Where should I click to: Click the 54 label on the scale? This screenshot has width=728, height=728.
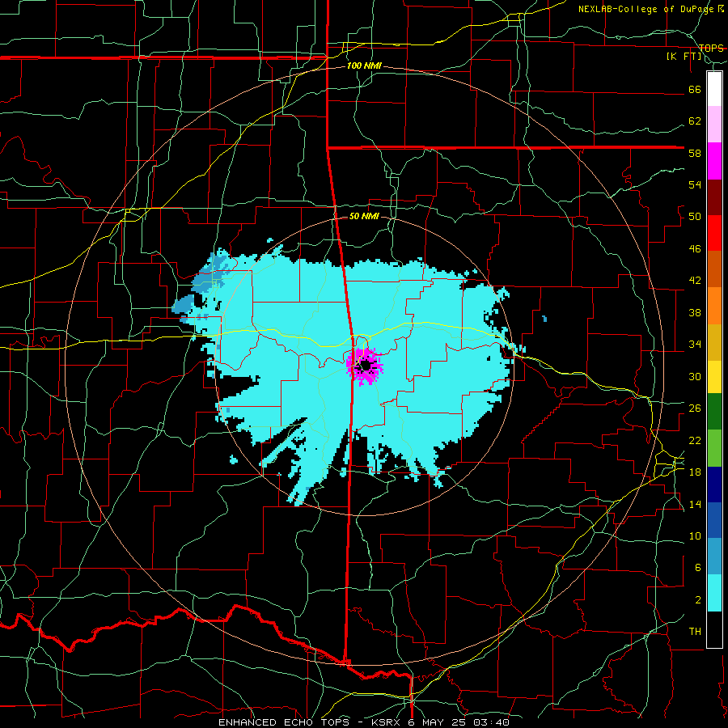pyautogui.click(x=695, y=184)
